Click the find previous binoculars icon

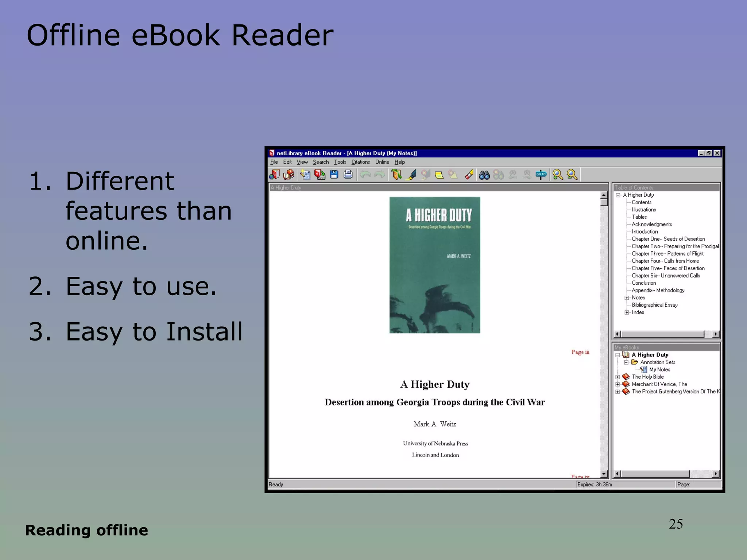513,175
